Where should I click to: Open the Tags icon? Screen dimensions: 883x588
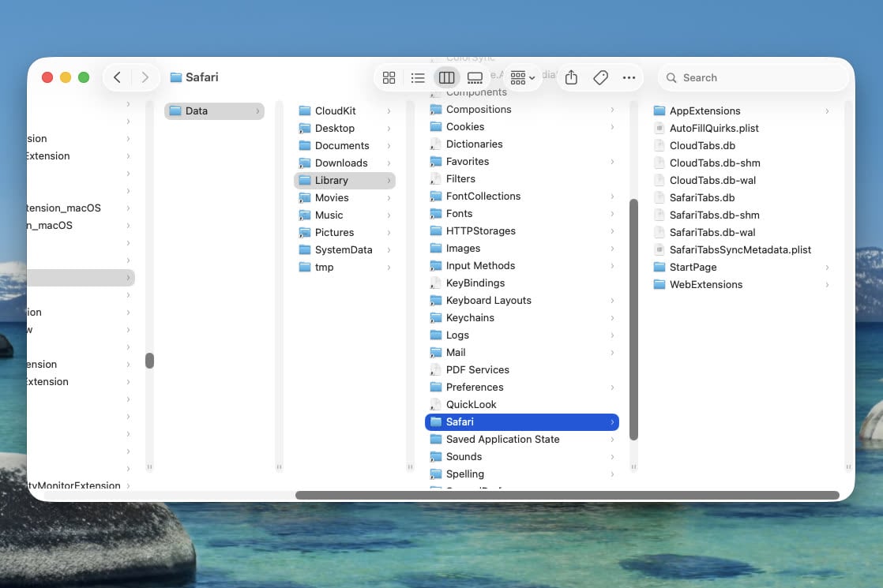[600, 77]
